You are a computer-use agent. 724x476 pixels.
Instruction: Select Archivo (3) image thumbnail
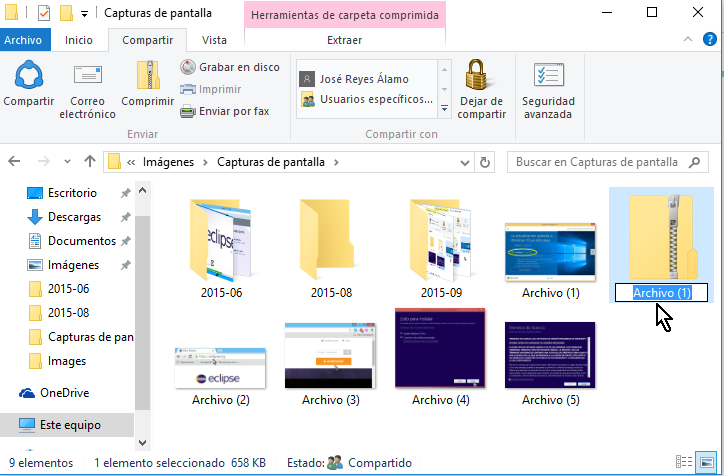click(331, 355)
